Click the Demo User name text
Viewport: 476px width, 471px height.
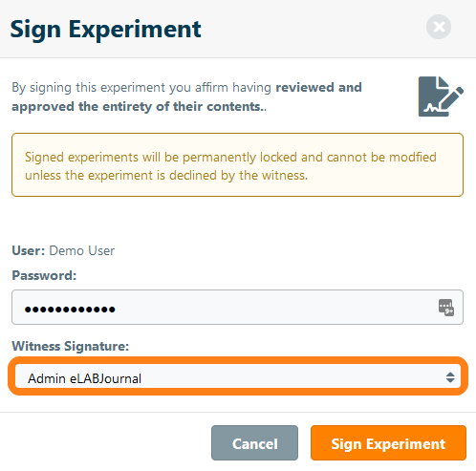point(81,251)
